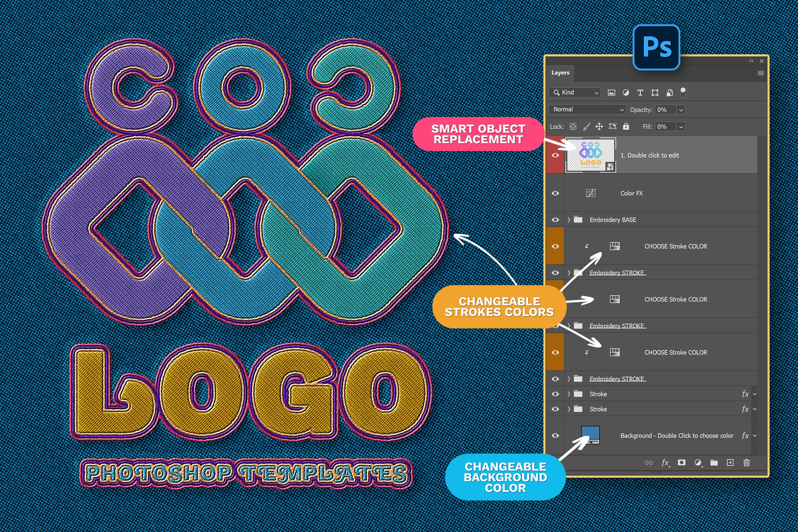Click the add layer mask icon
This screenshot has width=798, height=532.
coord(681,462)
